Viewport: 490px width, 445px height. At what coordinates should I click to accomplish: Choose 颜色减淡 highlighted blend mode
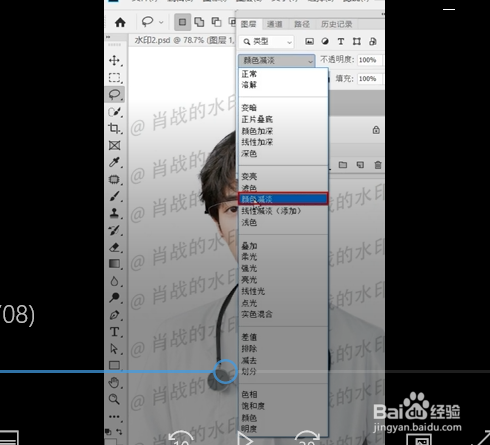click(283, 199)
